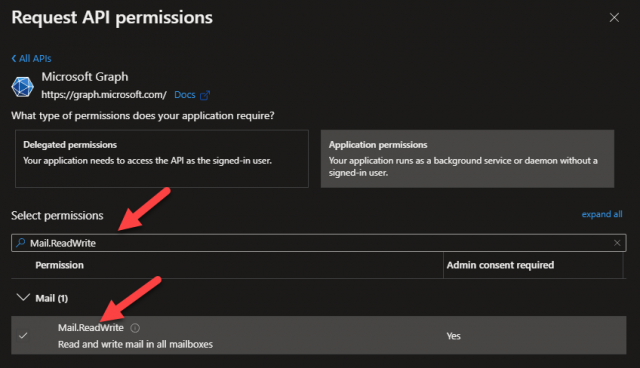The height and width of the screenshot is (368, 640).
Task: Click the https://graph.microsoft.com/ URL text
Action: click(104, 95)
